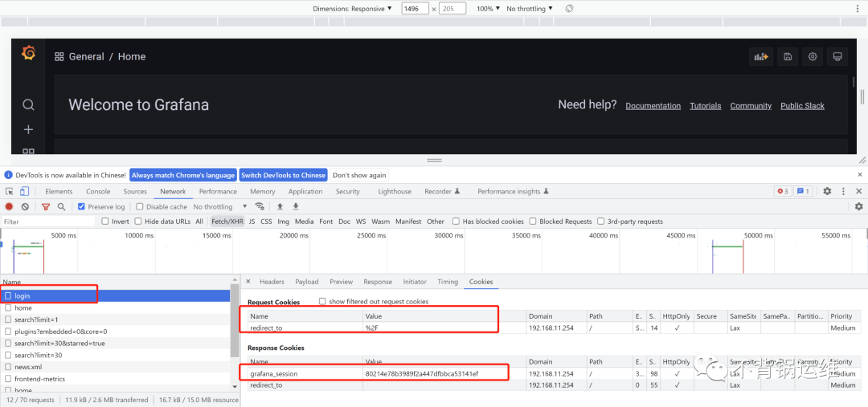The width and height of the screenshot is (868, 407).
Task: Dismiss the DevTools language infobar
Action: (x=860, y=175)
